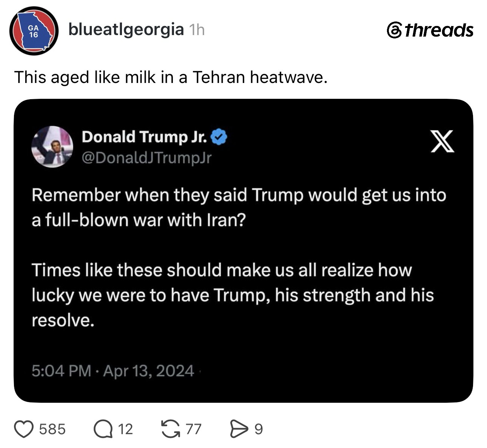Open the blueatlgeorgia GA 16 profile avatar
The image size is (487, 448).
coord(34,31)
